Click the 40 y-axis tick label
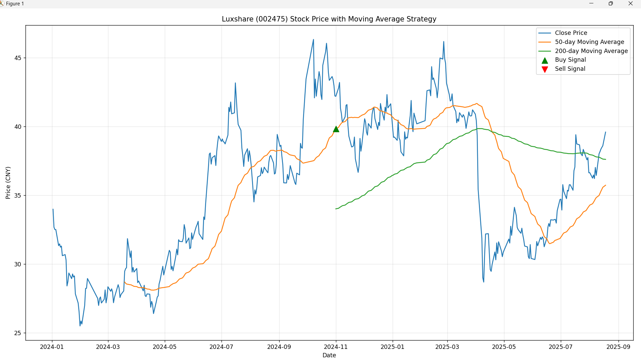Screen dimensions: 641x364 pyautogui.click(x=17, y=127)
